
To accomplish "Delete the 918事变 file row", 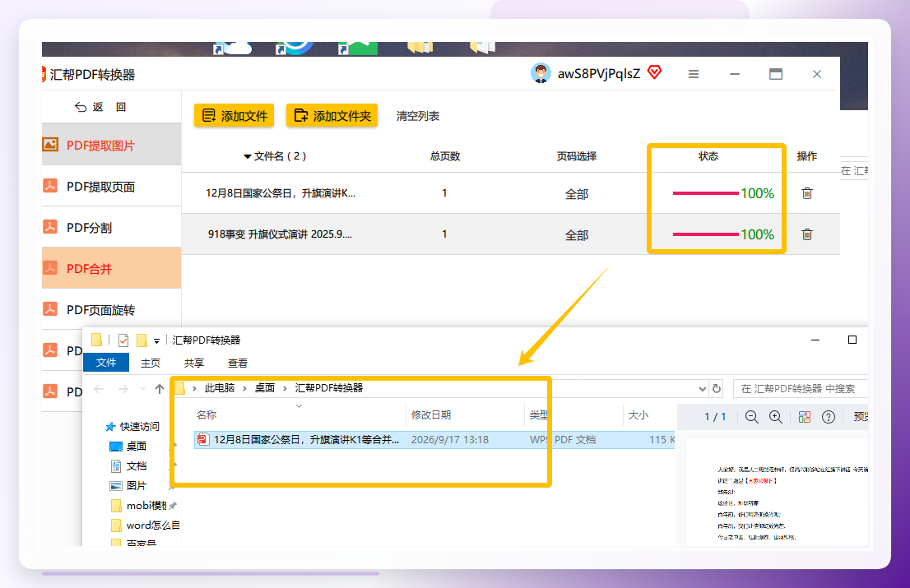I will (x=806, y=234).
